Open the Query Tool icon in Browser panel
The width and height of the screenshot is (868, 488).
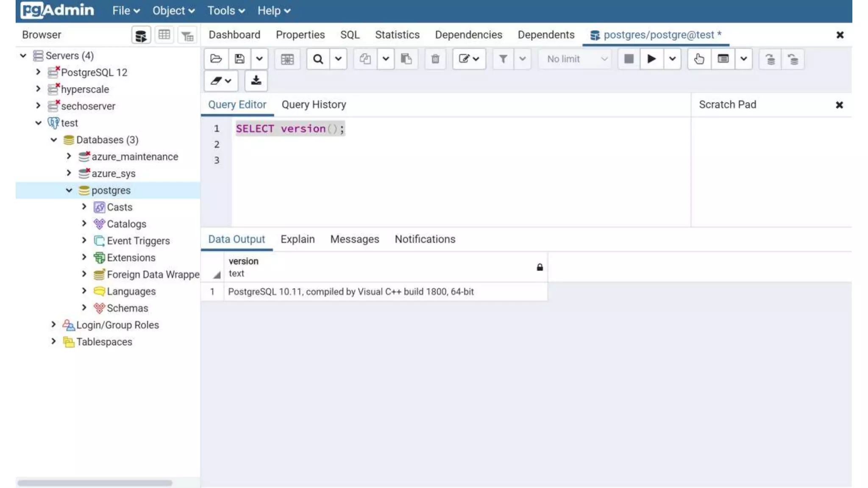141,35
